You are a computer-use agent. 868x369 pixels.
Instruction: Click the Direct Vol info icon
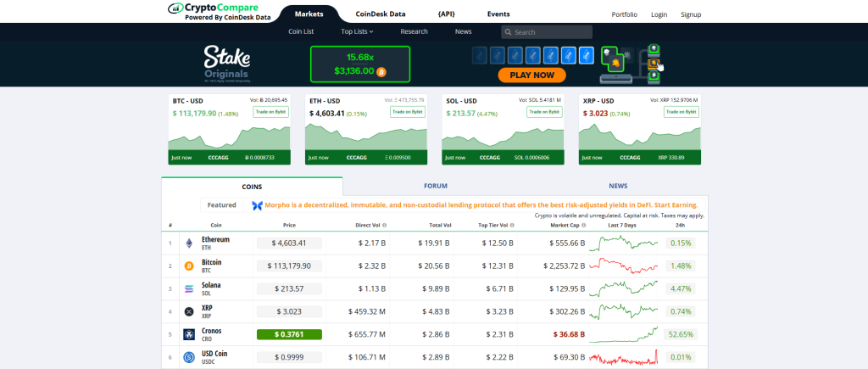coord(384,226)
